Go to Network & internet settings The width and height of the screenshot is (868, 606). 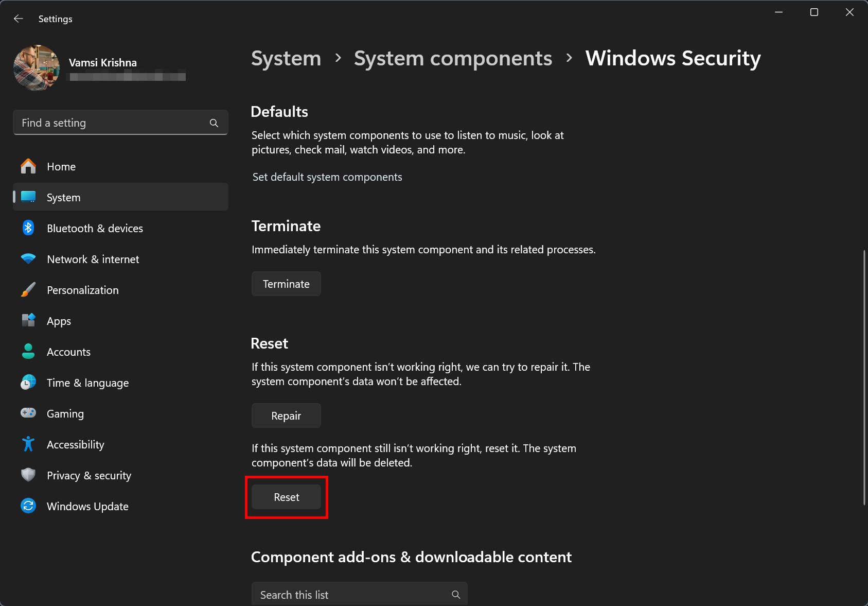[x=120, y=259]
